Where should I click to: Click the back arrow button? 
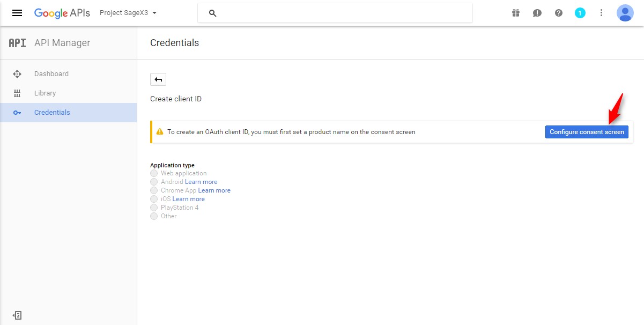click(x=158, y=79)
